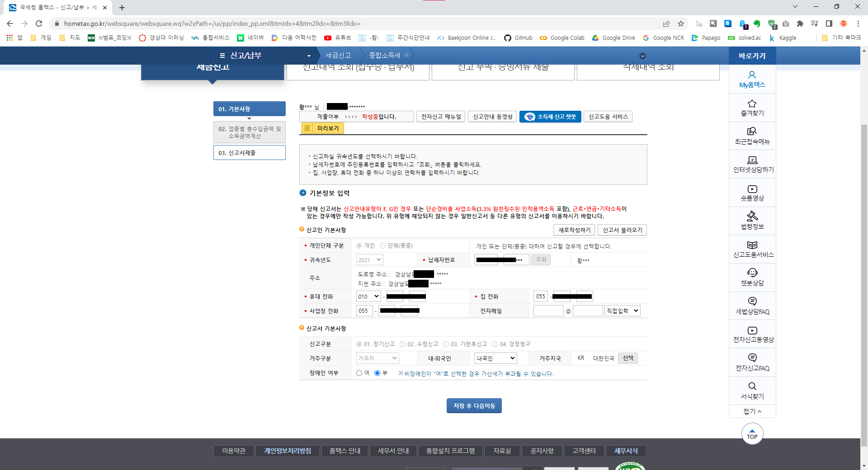Open browser tab search chevron

click(x=795, y=6)
